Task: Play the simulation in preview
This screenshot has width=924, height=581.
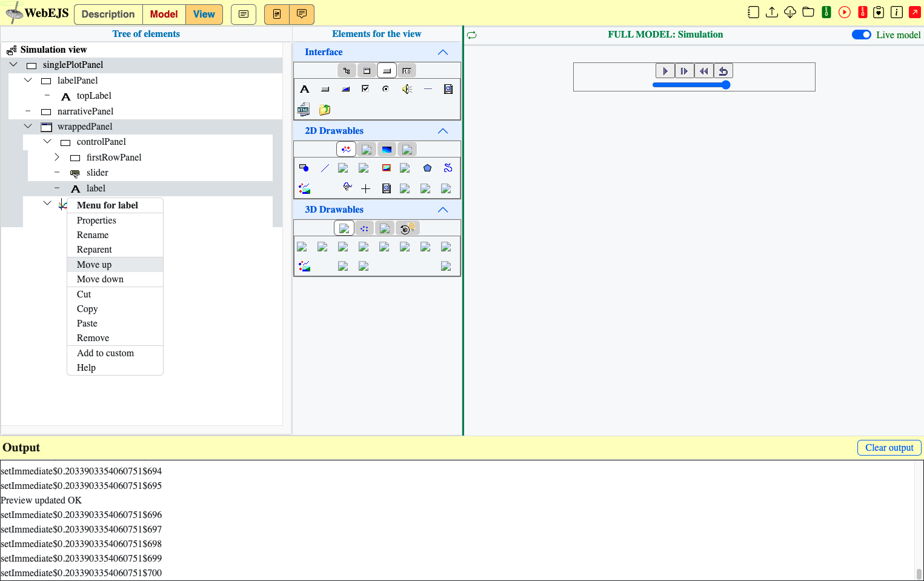Action: 665,71
